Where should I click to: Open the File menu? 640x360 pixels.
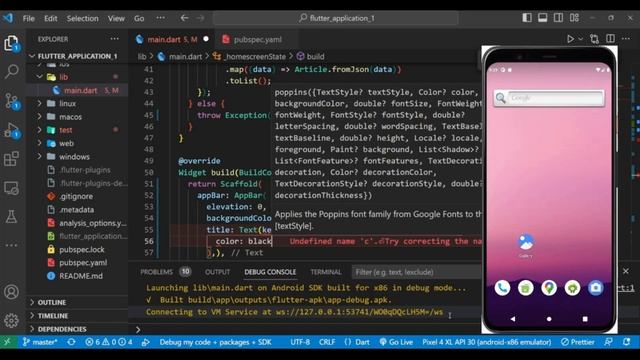pos(29,18)
